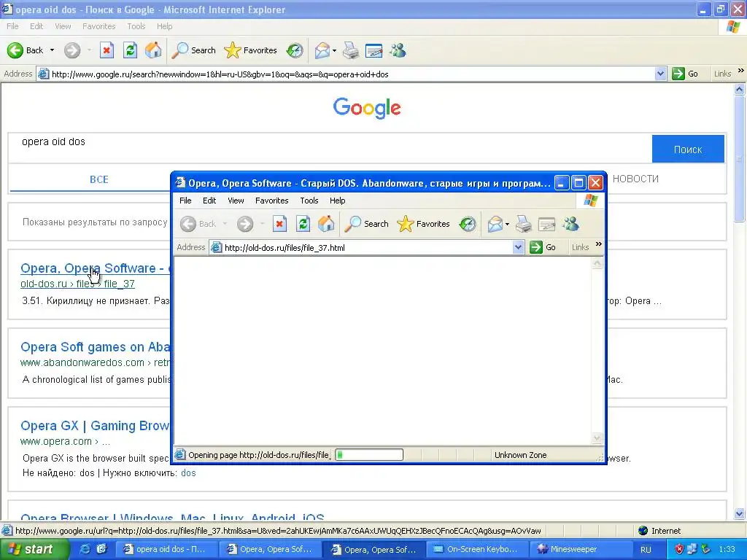Open Favorites star in main Google window
The height and width of the screenshot is (560, 747).
[x=251, y=50]
